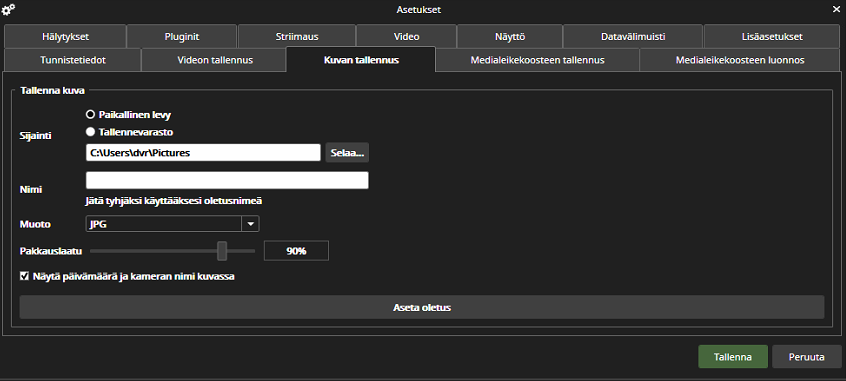Switch to Videon tallennus tab
The width and height of the screenshot is (846, 381).
(x=215, y=60)
